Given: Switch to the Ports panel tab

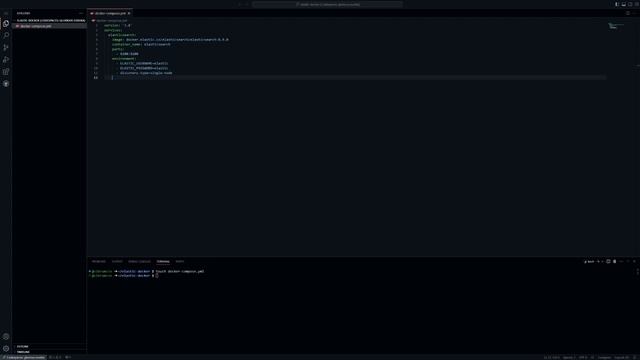Looking at the screenshot, I should [180, 261].
